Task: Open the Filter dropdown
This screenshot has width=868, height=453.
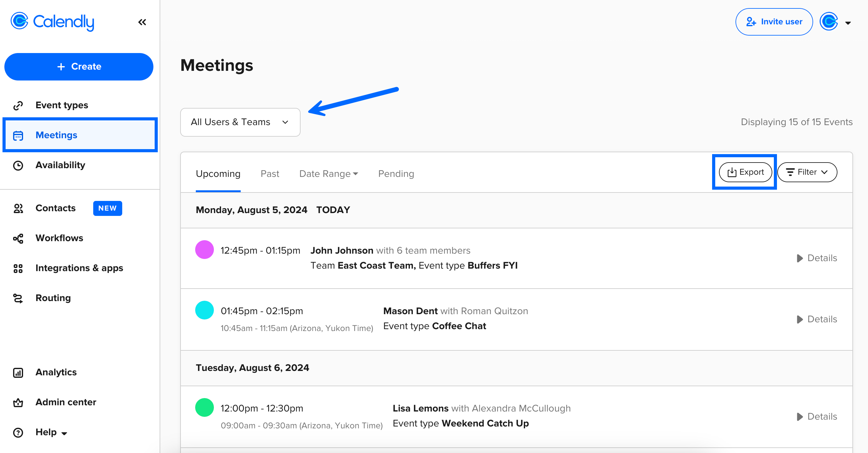Action: [x=807, y=172]
